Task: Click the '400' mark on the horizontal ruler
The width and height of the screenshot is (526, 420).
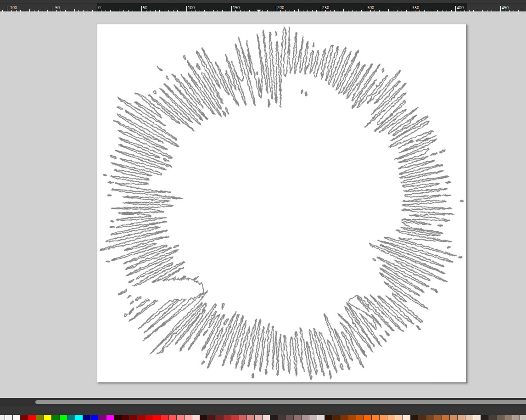Action: point(460,7)
